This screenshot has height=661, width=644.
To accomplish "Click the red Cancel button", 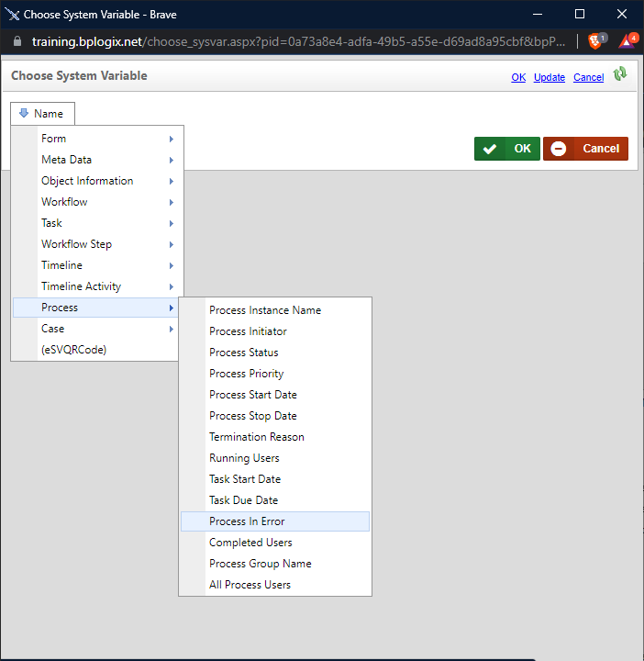I will coord(585,149).
